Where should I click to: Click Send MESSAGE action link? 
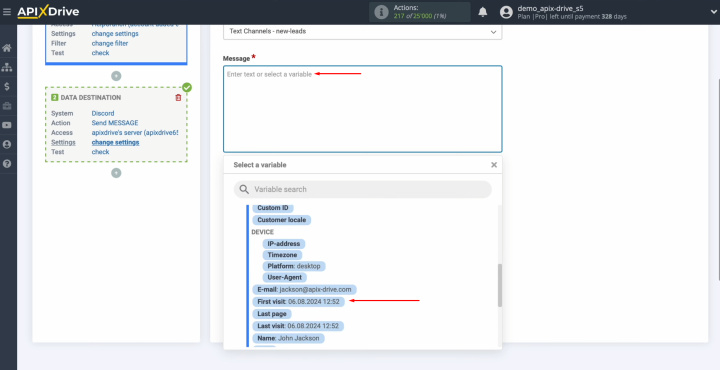(x=115, y=123)
